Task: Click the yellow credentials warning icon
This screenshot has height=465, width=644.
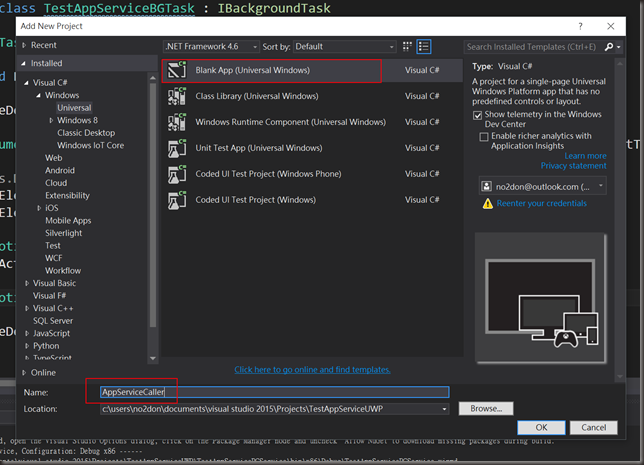Action: pyautogui.click(x=488, y=203)
